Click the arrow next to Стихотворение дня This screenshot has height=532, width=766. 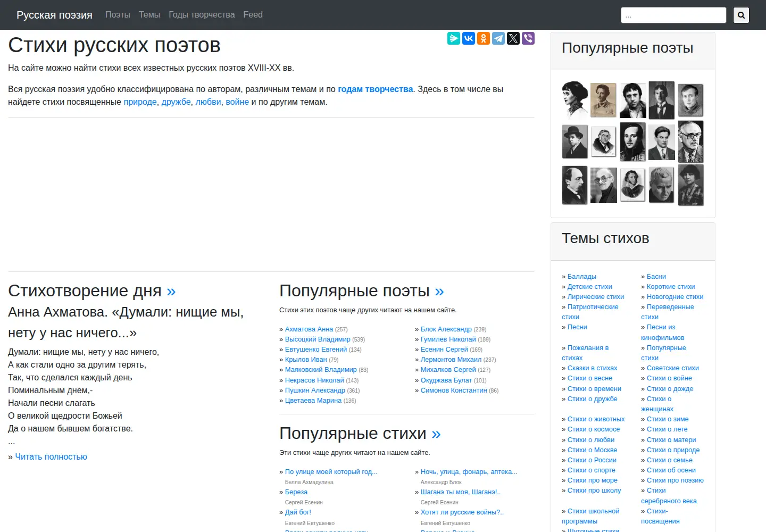click(171, 291)
